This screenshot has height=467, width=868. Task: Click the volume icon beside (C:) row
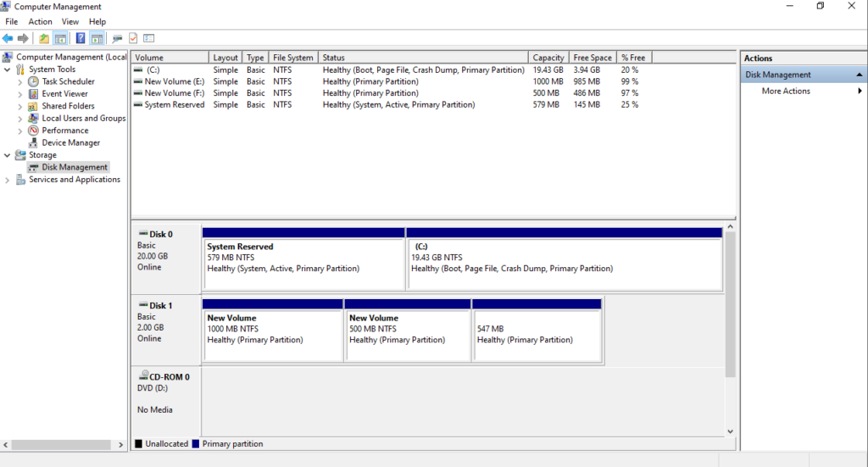point(138,69)
